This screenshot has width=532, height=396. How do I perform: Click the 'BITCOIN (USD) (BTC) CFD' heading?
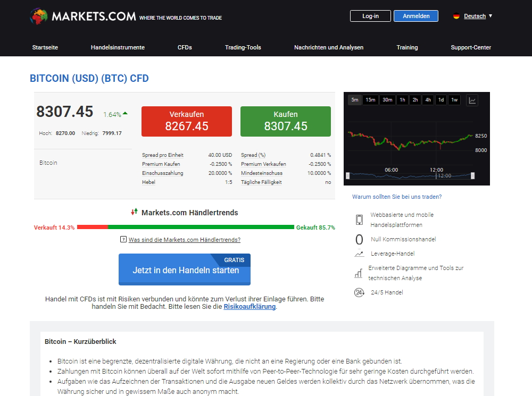[x=89, y=78]
